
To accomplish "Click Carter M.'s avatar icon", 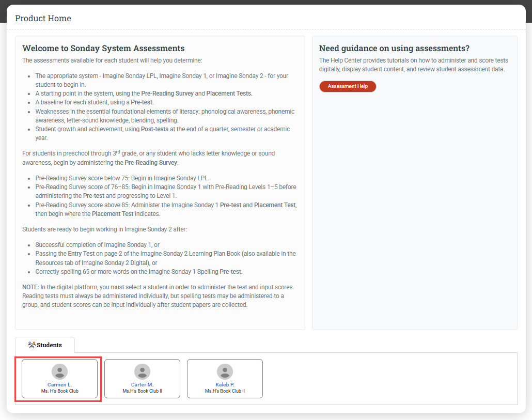I will click(142, 371).
